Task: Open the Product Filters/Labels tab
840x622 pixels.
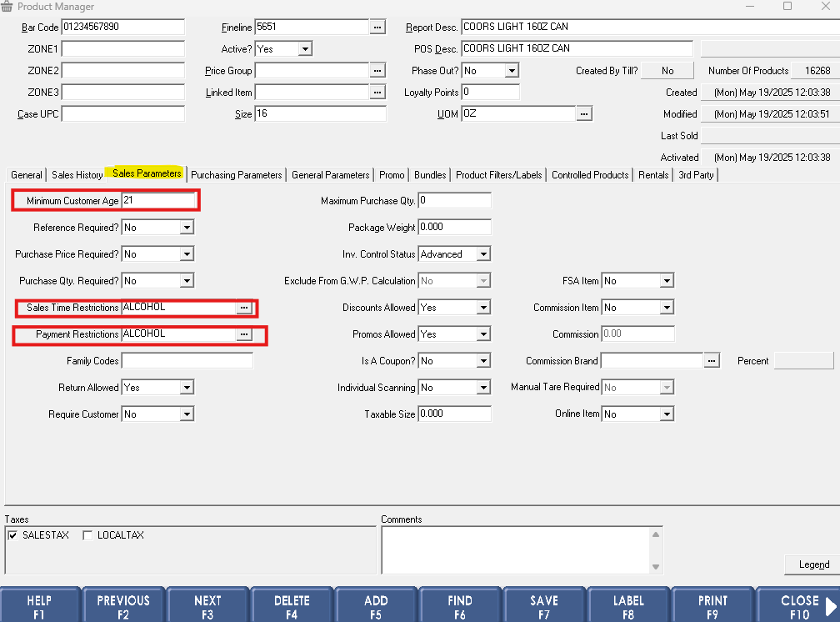Action: pos(498,175)
